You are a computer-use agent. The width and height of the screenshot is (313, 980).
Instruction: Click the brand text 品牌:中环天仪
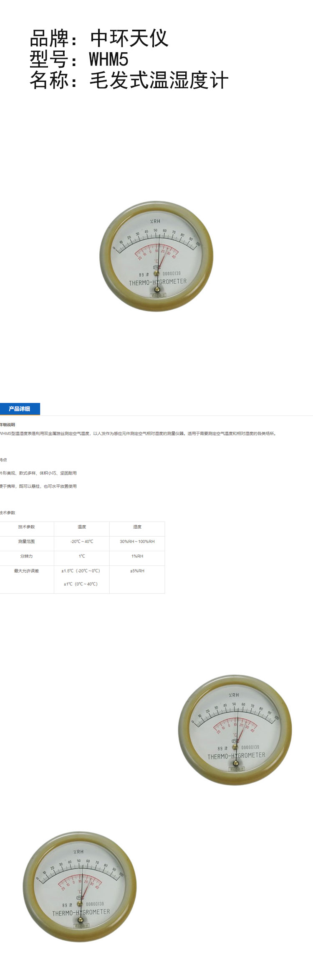coord(99,38)
